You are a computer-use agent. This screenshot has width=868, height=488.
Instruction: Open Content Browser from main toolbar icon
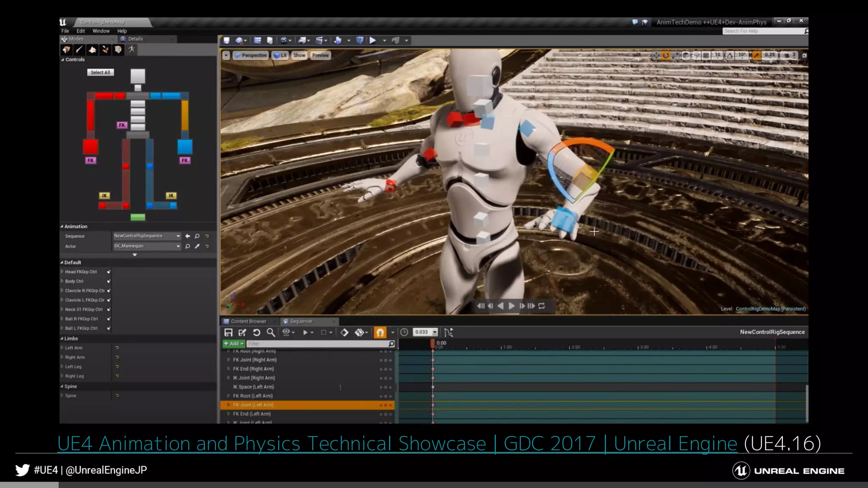(257, 40)
